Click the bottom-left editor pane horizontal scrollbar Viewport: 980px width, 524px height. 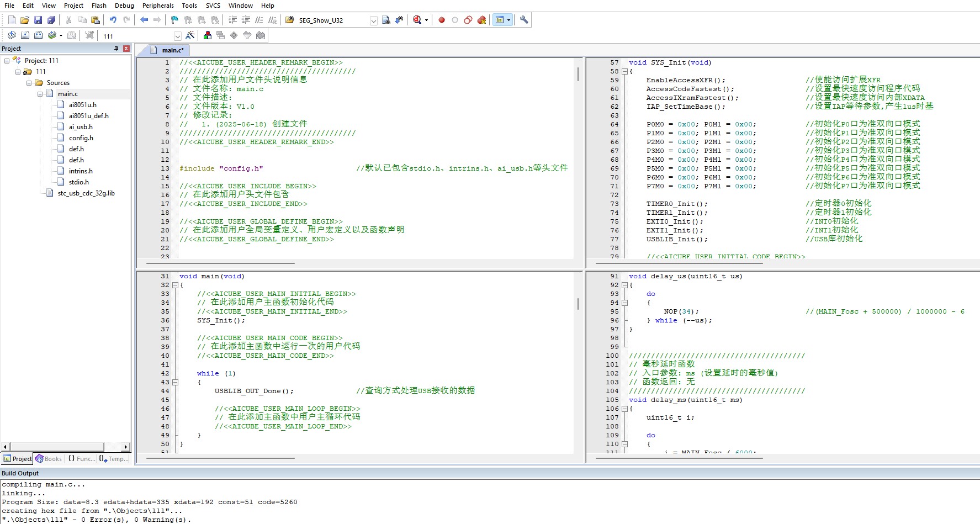(221, 458)
